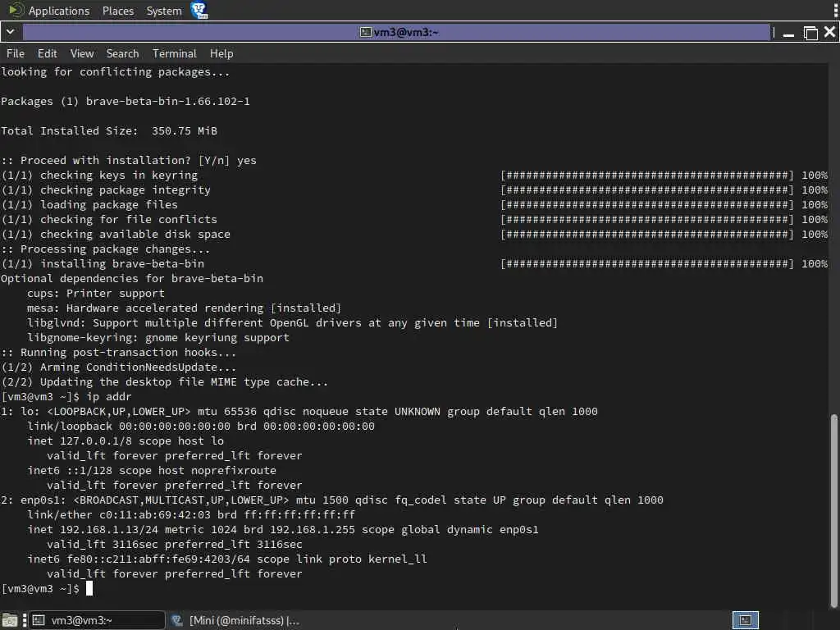
Task: Click the 'ip addr' command text
Action: (109, 396)
